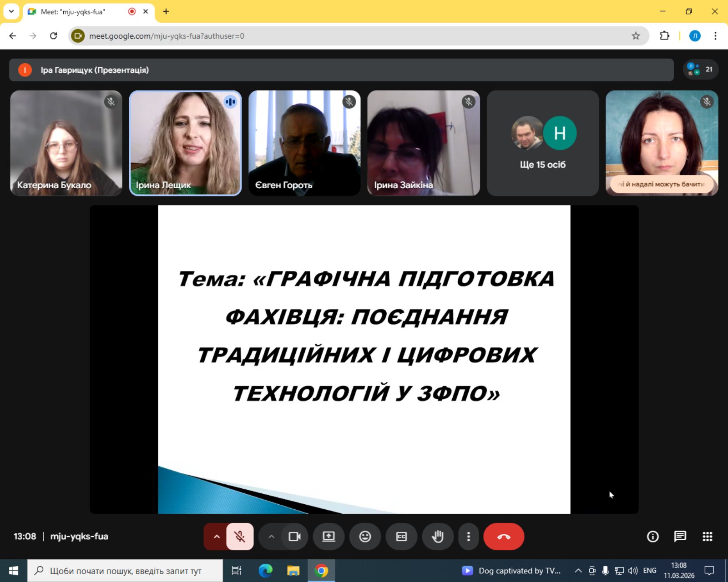Click the Windows taskbar search box
Viewport: 728px width, 582px height.
125,571
